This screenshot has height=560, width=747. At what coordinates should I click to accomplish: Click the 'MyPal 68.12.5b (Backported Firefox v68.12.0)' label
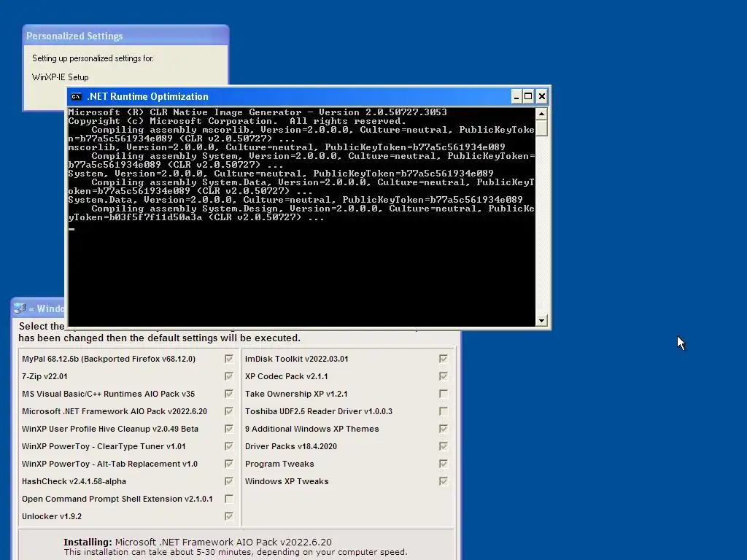click(x=109, y=359)
